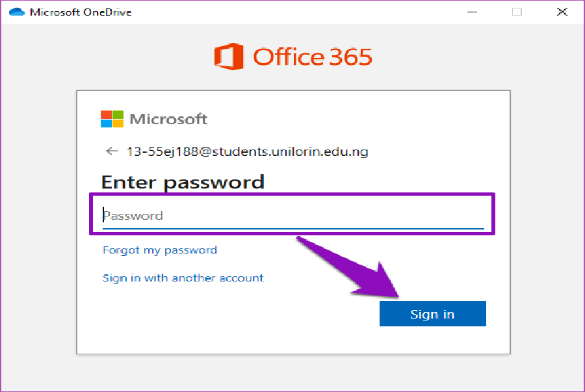This screenshot has width=585, height=392.
Task: Click the orange Office 365 logo icon
Action: point(228,57)
